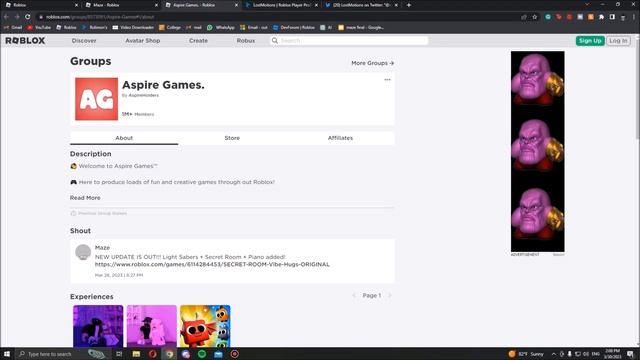
Task: Open the DevForum | Roblox bookmark
Action: coord(294,27)
